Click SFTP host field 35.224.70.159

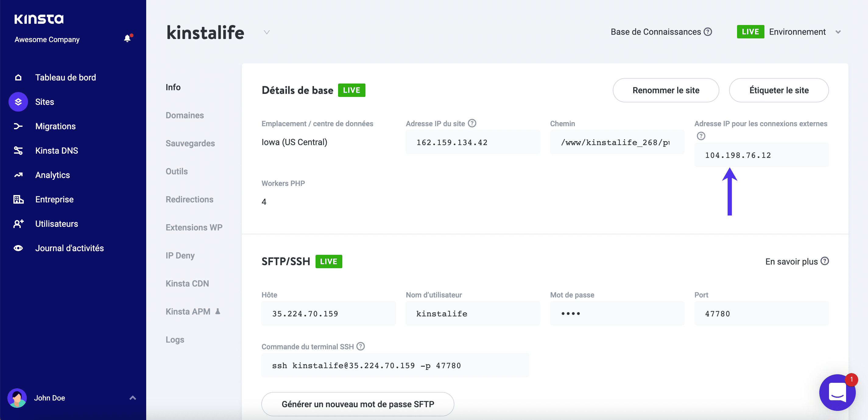pos(329,314)
